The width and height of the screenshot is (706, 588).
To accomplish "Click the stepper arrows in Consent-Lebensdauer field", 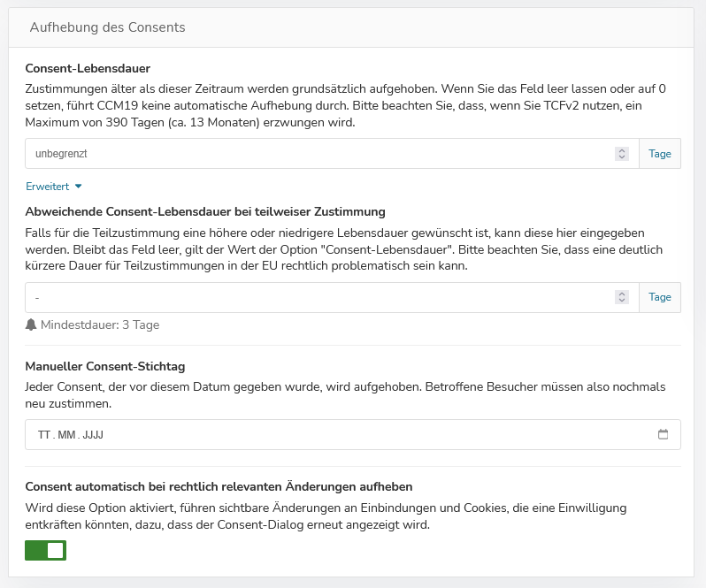I will [622, 154].
